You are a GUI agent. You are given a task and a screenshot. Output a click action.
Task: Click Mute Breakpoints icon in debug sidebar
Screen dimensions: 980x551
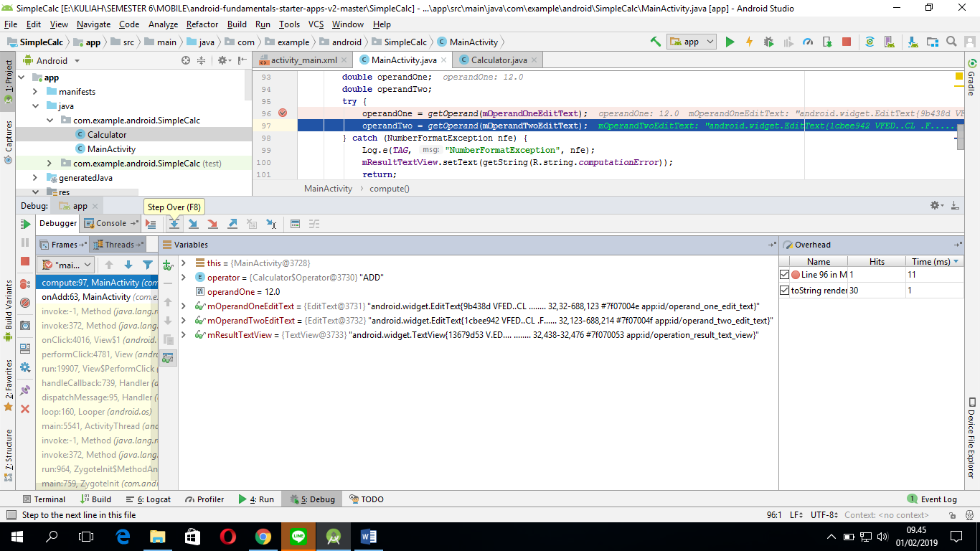tap(25, 303)
